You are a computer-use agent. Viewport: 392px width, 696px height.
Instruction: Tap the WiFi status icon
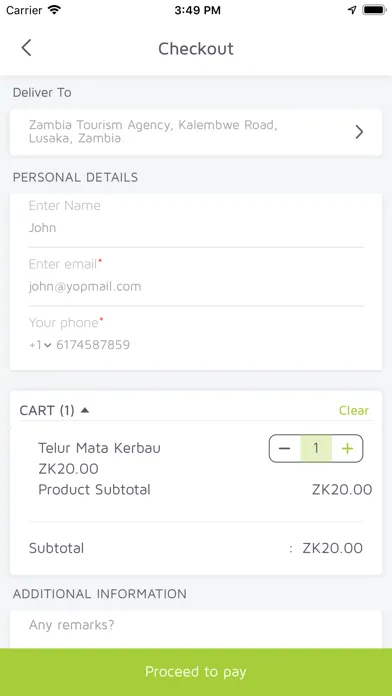tap(55, 10)
